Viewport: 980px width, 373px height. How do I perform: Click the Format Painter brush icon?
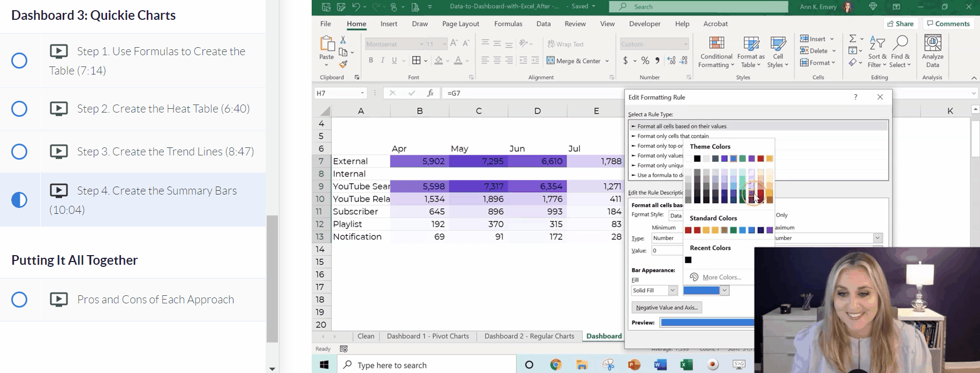(x=343, y=64)
